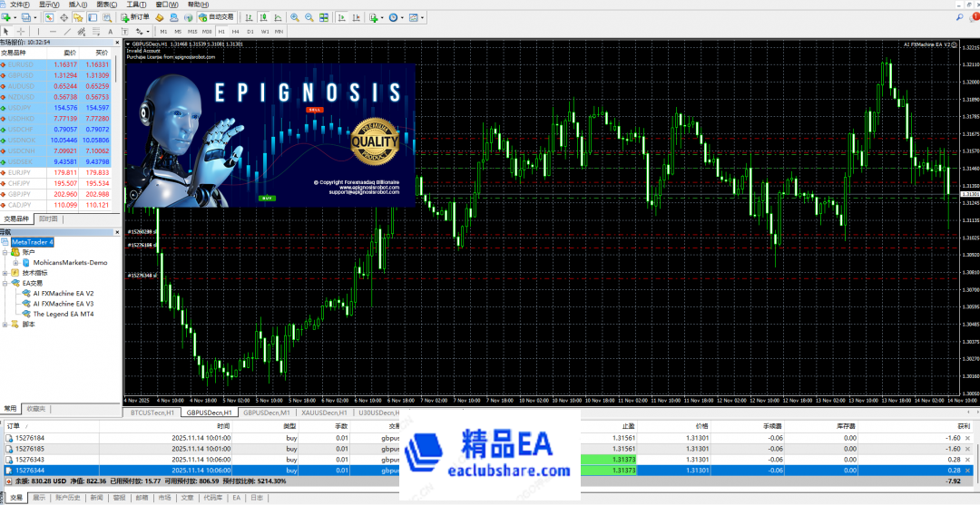Switch chart to H4 timeframe
Screen dimensions: 980x505
point(236,31)
